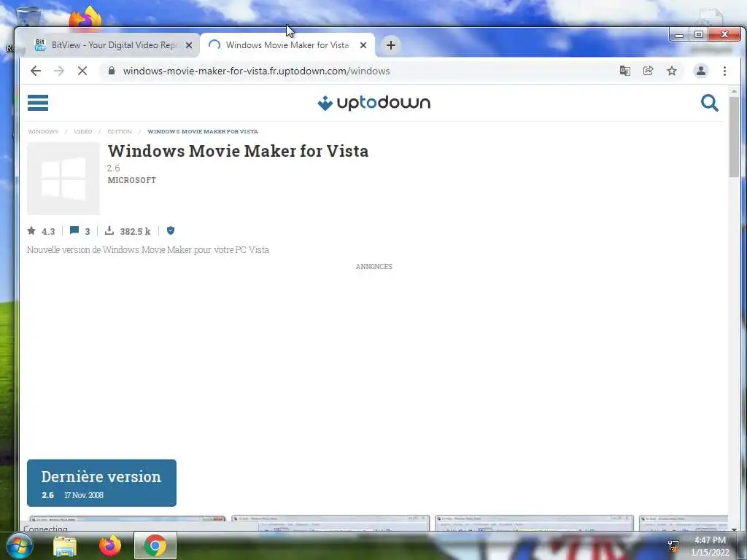Image resolution: width=747 pixels, height=560 pixels.
Task: Click the star rating 4.3
Action: (x=41, y=231)
